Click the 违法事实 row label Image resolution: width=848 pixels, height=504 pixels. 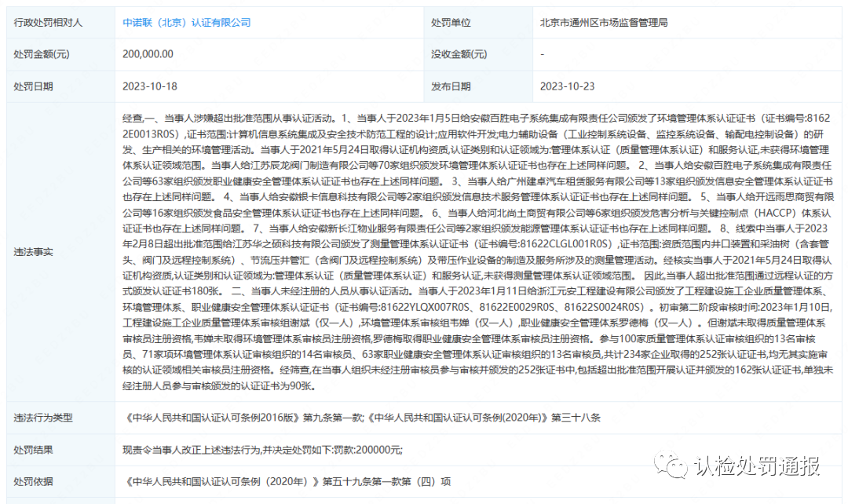33,253
